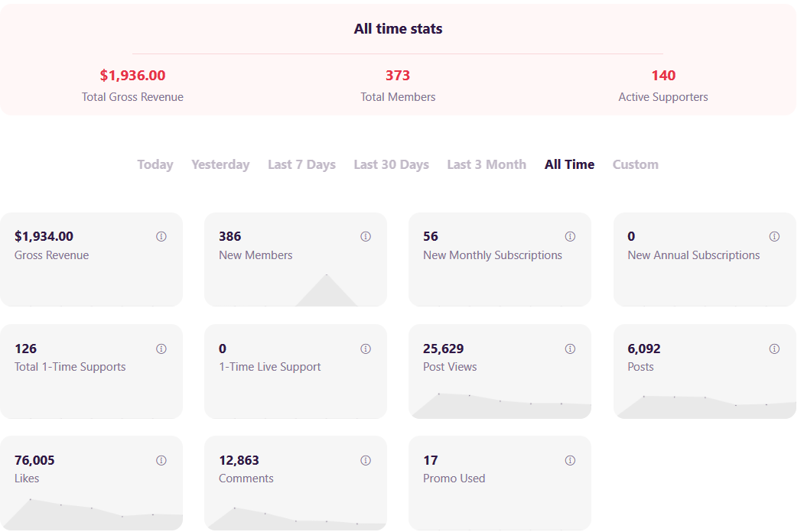The image size is (804, 532).
Task: Click info icon on Promo Used card
Action: coord(570,460)
